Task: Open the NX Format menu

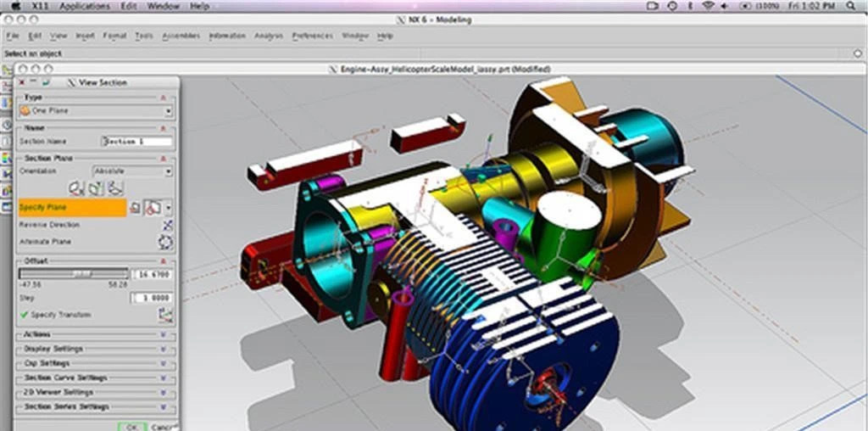Action: tap(114, 36)
